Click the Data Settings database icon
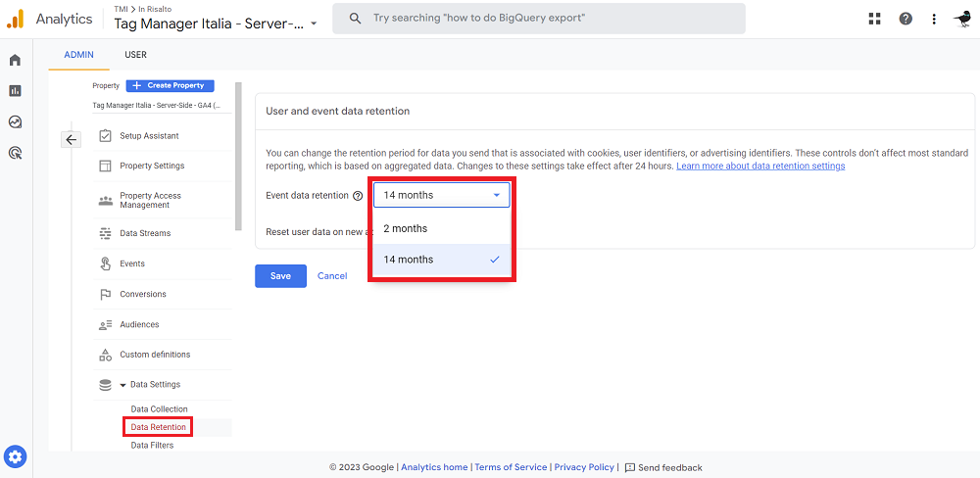 [105, 384]
